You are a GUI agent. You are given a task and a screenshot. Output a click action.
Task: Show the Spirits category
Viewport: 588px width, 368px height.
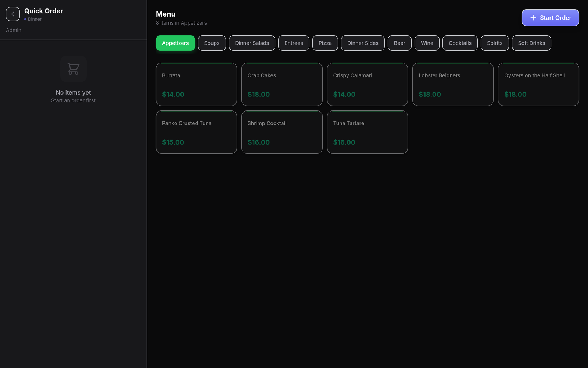pos(495,43)
